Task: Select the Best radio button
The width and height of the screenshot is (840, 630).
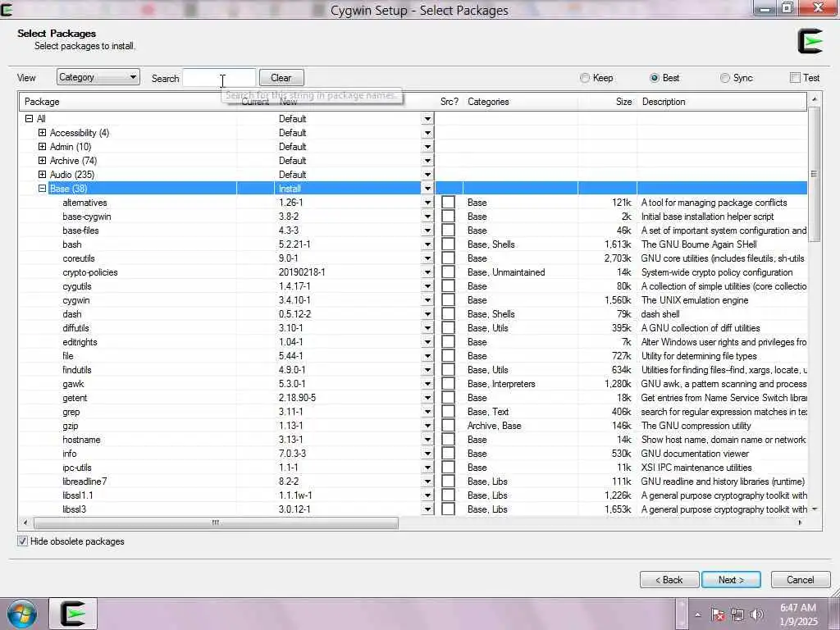Action: tap(654, 78)
